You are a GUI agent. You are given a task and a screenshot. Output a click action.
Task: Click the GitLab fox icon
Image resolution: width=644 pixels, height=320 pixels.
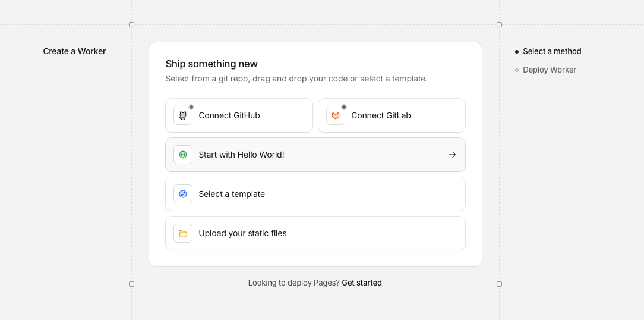coord(336,115)
